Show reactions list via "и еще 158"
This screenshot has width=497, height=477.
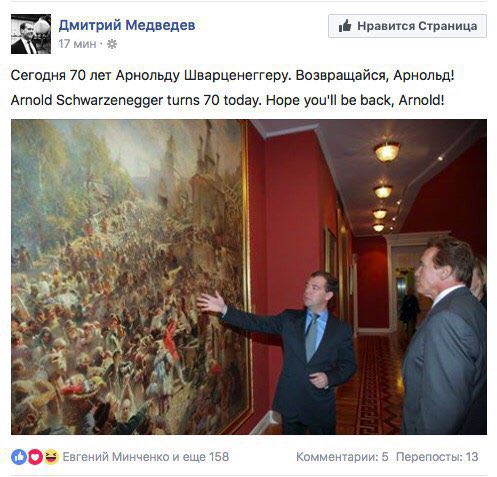coord(201,457)
